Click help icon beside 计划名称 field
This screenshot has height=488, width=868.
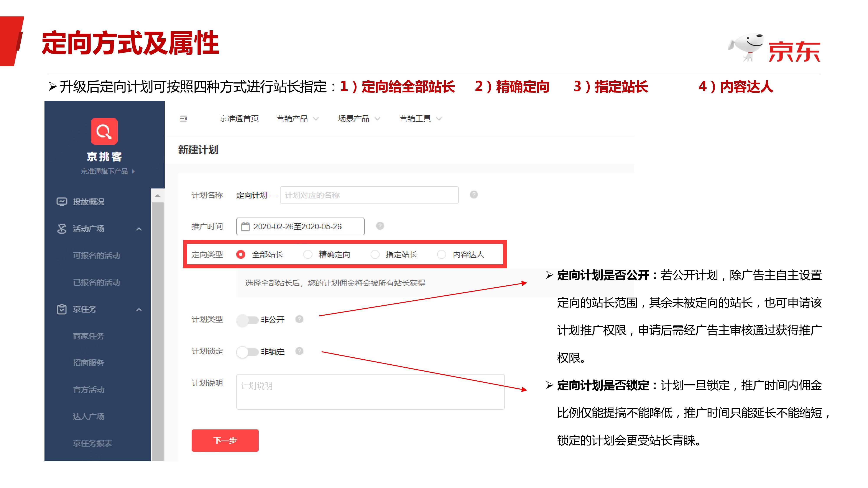coord(474,195)
